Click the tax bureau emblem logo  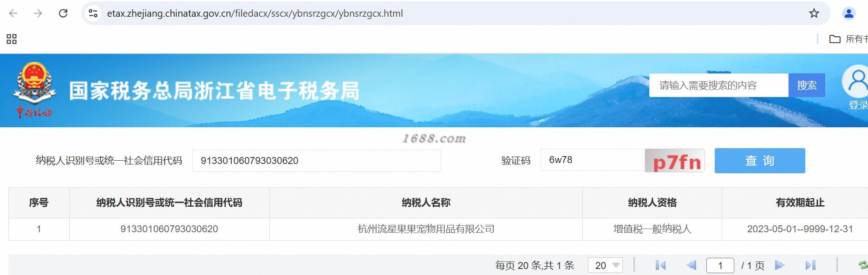pyautogui.click(x=34, y=90)
